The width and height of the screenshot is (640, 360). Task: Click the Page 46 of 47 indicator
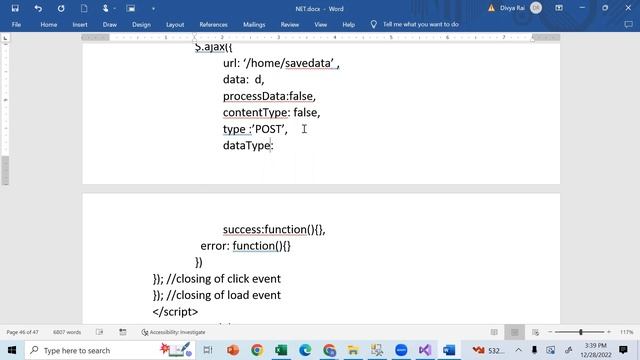[x=22, y=332]
